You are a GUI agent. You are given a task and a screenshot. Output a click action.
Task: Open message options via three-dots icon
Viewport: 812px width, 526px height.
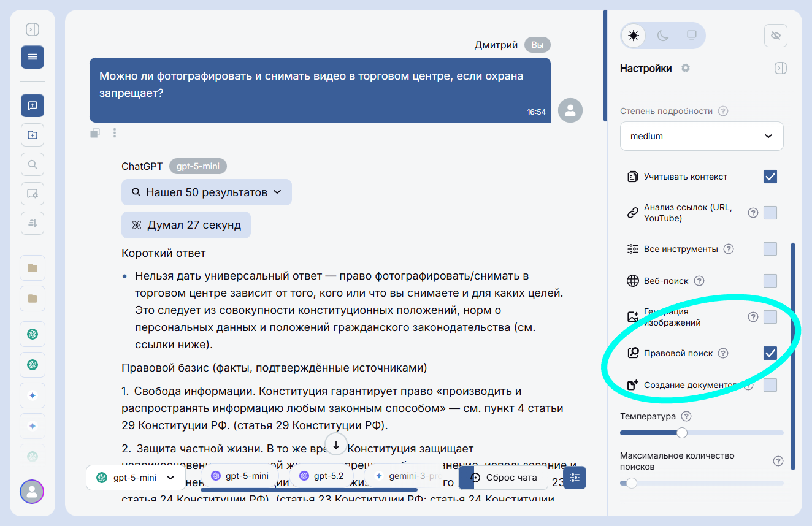click(114, 132)
